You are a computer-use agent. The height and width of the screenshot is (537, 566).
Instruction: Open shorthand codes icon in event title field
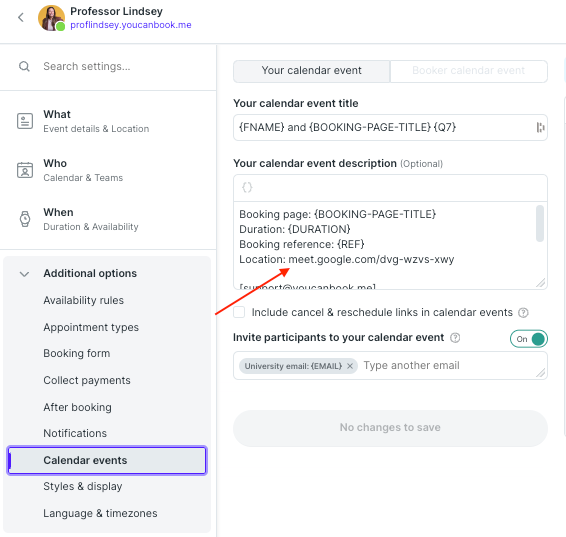(x=540, y=127)
